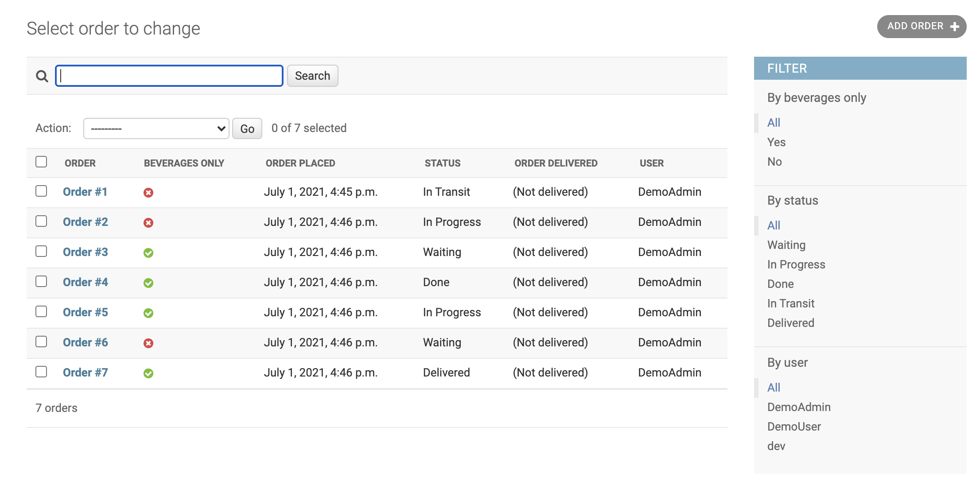980x489 pixels.
Task: Click the magnifier search icon
Action: pyautogui.click(x=42, y=76)
